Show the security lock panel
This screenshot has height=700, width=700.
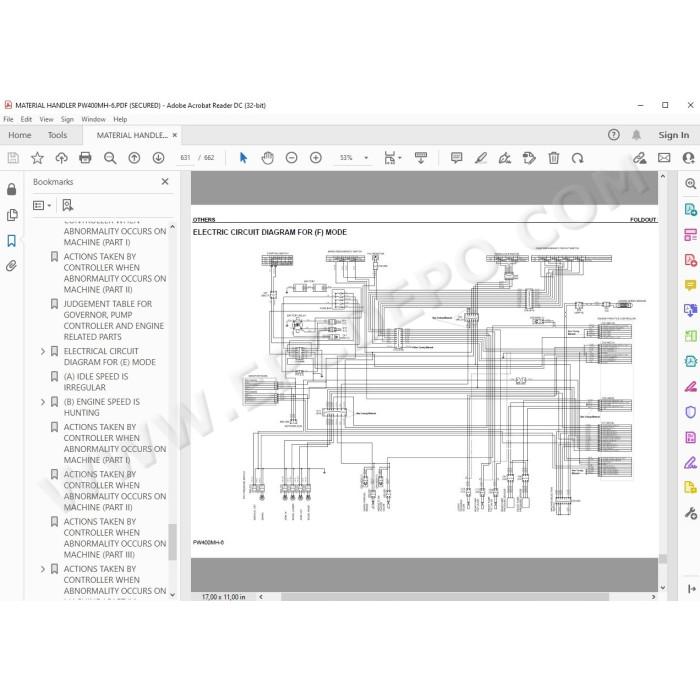12,189
